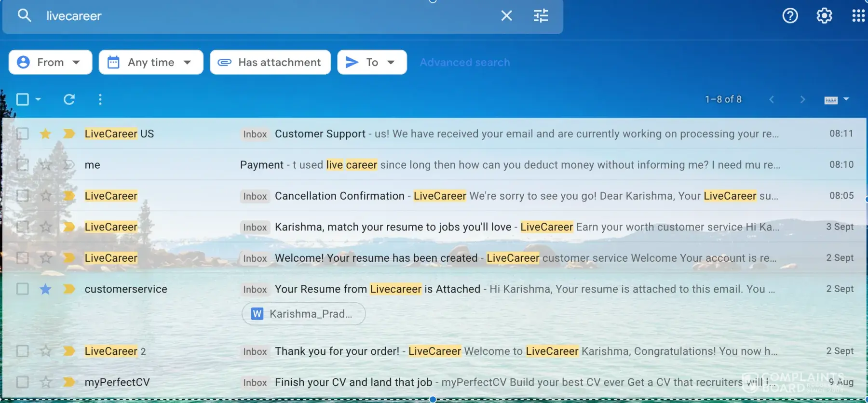
Task: Check the box for the Thank you for your order email
Action: click(23, 351)
